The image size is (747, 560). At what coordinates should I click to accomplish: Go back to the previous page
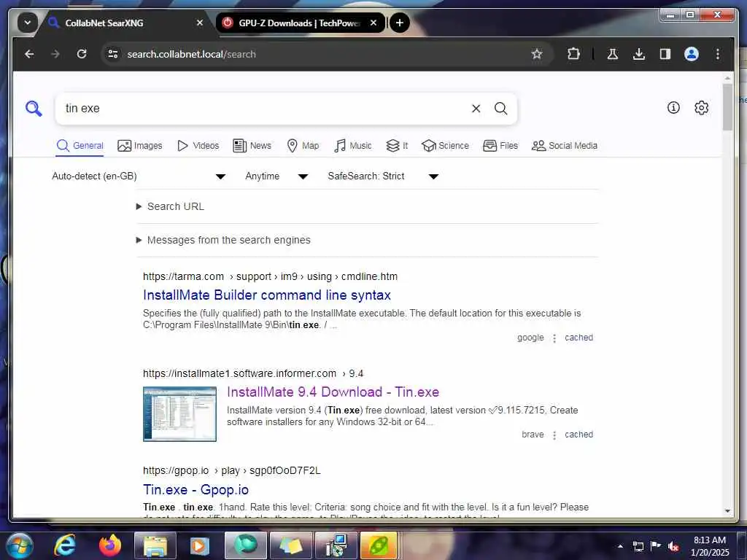click(x=29, y=54)
